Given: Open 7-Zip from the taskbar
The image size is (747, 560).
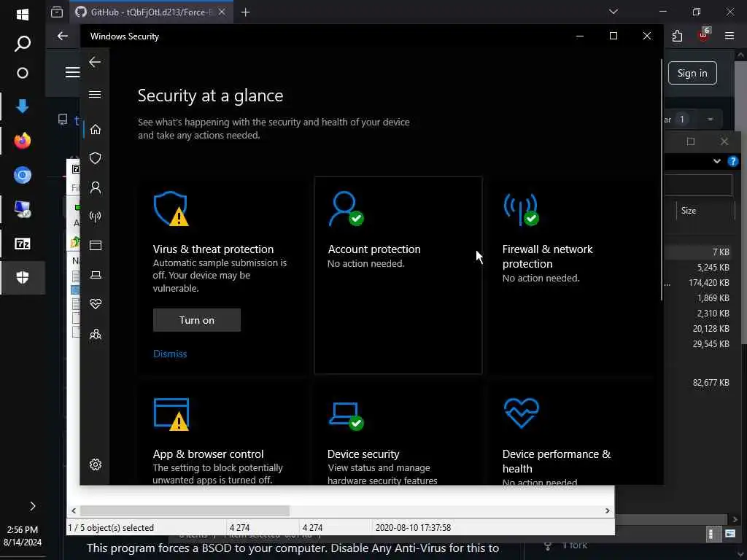Looking at the screenshot, I should coord(23,244).
